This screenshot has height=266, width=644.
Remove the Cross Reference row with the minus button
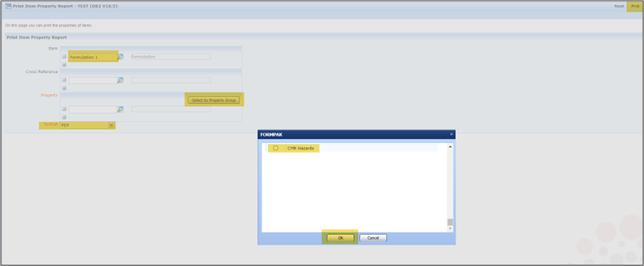point(64,80)
